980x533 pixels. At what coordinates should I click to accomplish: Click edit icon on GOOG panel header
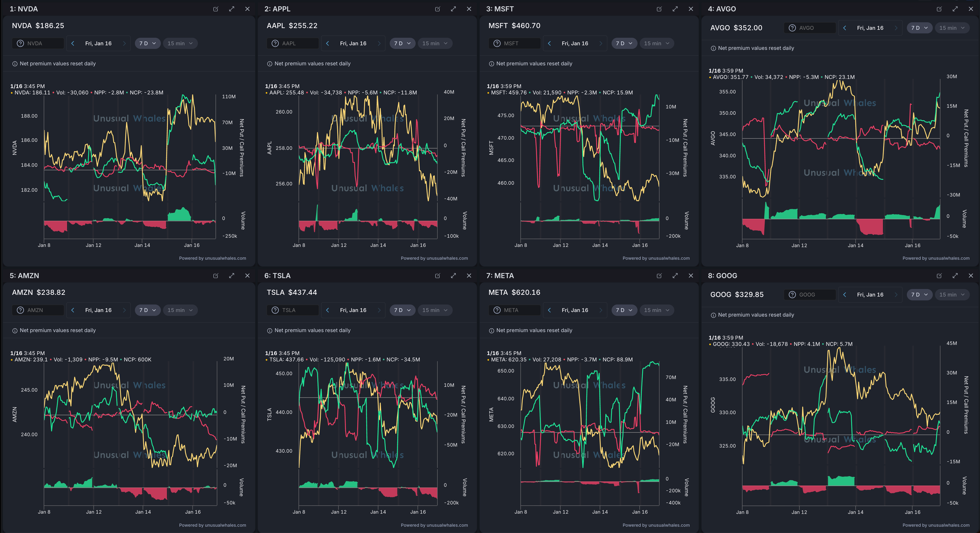[939, 276]
